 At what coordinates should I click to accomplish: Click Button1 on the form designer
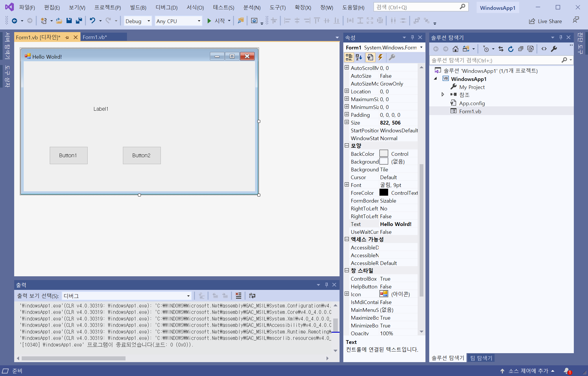(69, 155)
